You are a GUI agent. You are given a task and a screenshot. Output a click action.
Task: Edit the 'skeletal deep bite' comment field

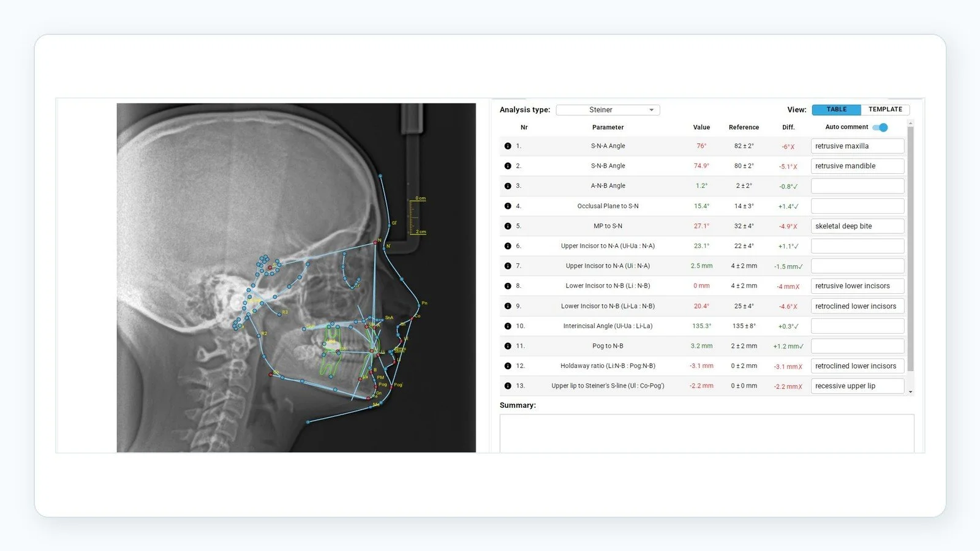(858, 226)
